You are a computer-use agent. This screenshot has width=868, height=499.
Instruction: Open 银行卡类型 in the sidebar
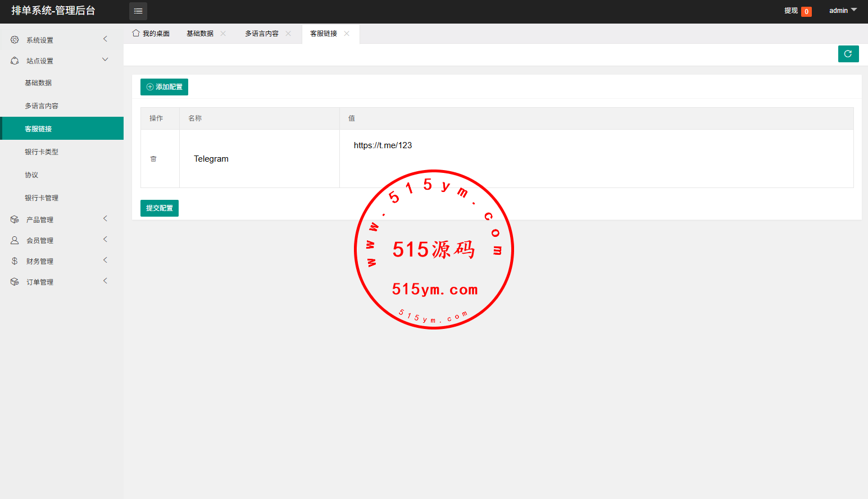(42, 152)
